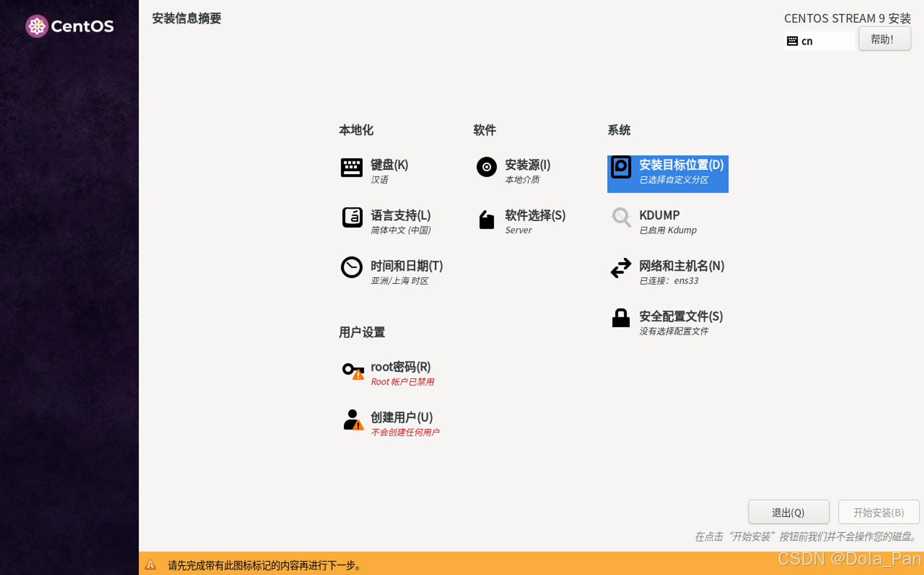
Task: Click the padlock icon for 安全配置文件(S)
Action: [x=621, y=318]
